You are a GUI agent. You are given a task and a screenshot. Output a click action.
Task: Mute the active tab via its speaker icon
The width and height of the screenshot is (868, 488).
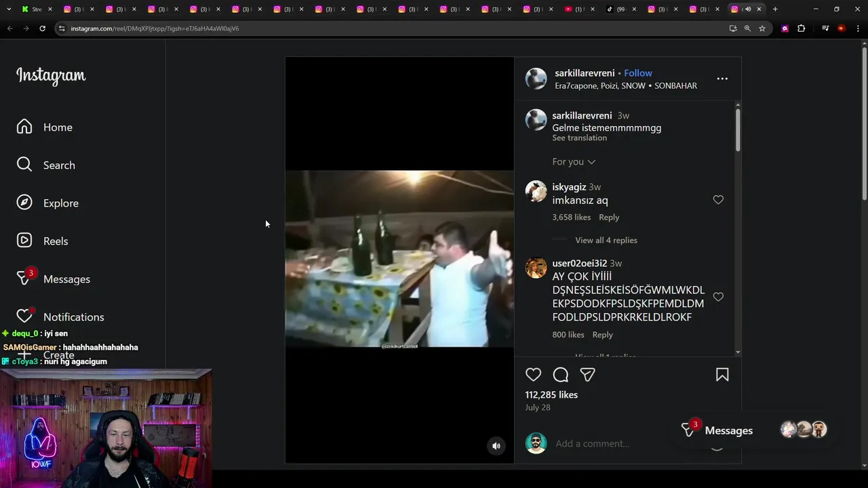click(748, 9)
